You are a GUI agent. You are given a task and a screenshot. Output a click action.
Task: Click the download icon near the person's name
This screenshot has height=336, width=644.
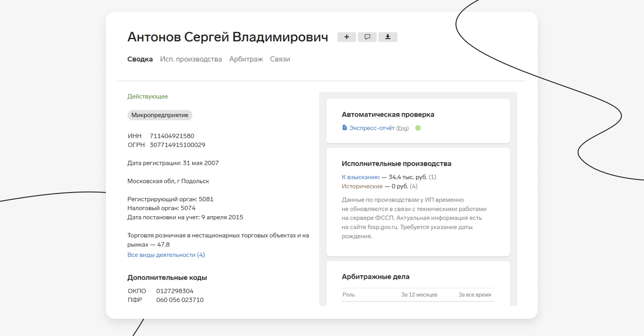point(387,37)
